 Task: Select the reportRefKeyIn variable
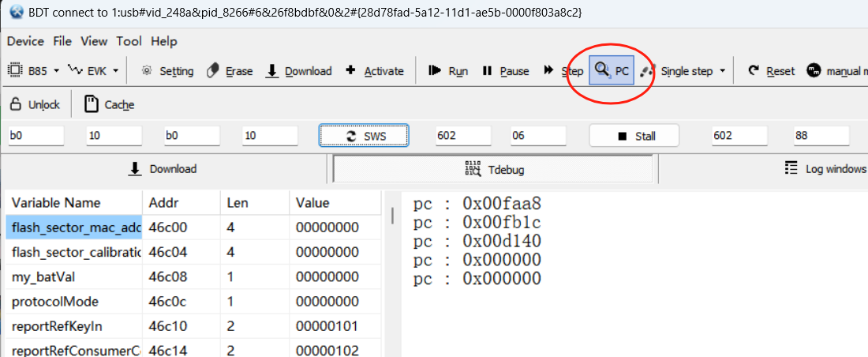tap(57, 326)
